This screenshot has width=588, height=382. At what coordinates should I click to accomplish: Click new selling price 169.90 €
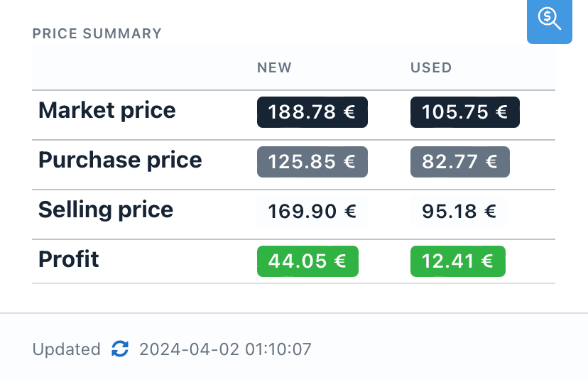pos(312,211)
